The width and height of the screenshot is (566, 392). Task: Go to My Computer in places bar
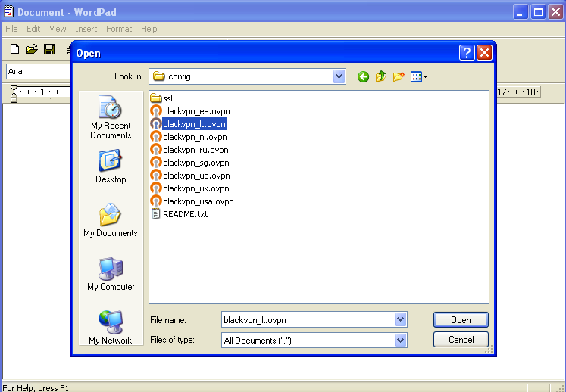click(111, 274)
